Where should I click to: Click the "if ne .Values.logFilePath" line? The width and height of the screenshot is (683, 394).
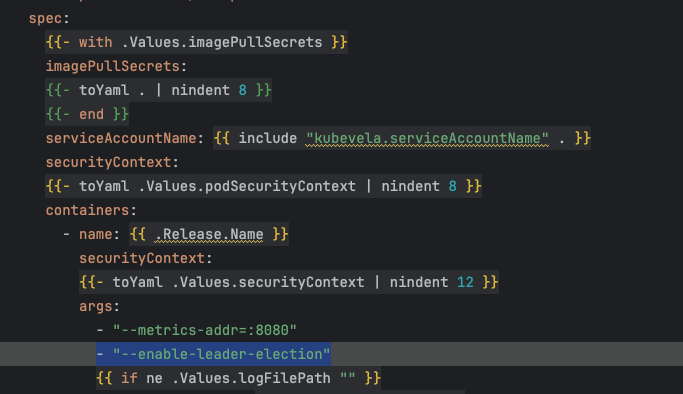coord(238,378)
